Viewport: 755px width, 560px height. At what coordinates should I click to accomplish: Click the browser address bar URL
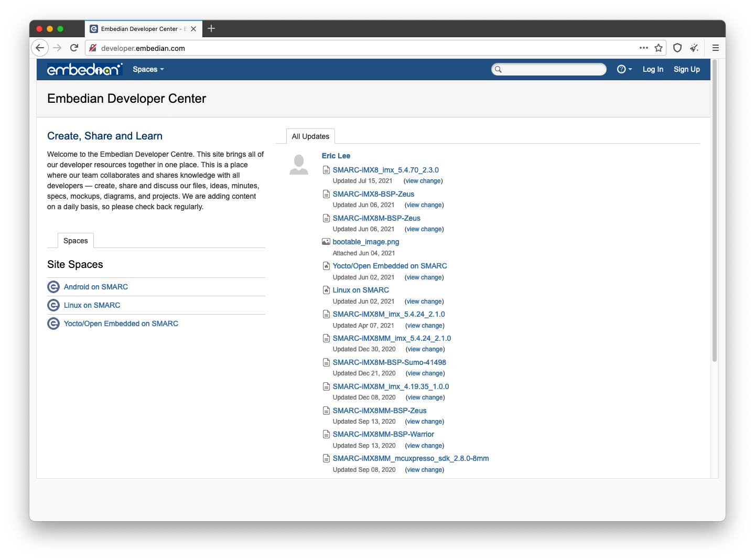point(143,48)
